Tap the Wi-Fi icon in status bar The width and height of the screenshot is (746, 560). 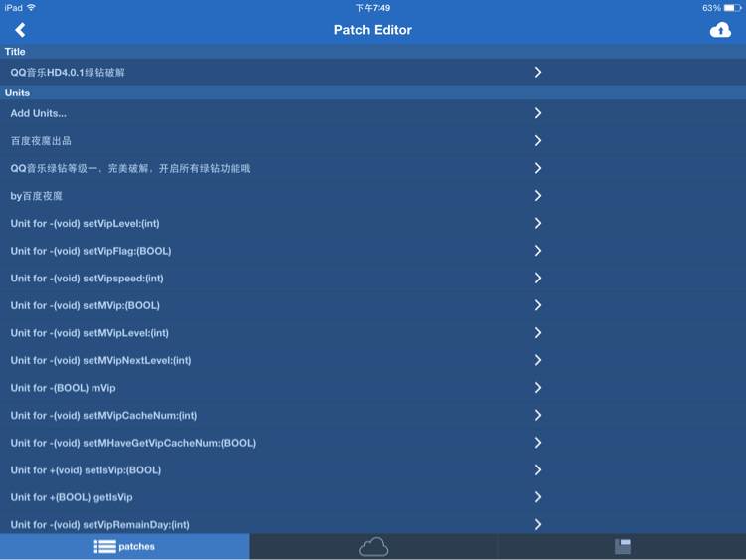pos(32,8)
